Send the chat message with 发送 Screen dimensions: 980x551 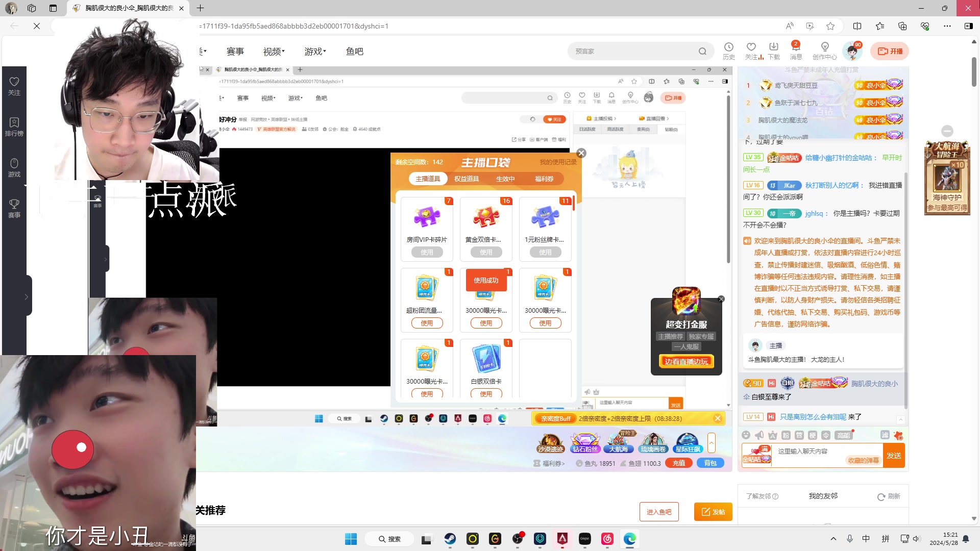pyautogui.click(x=894, y=455)
